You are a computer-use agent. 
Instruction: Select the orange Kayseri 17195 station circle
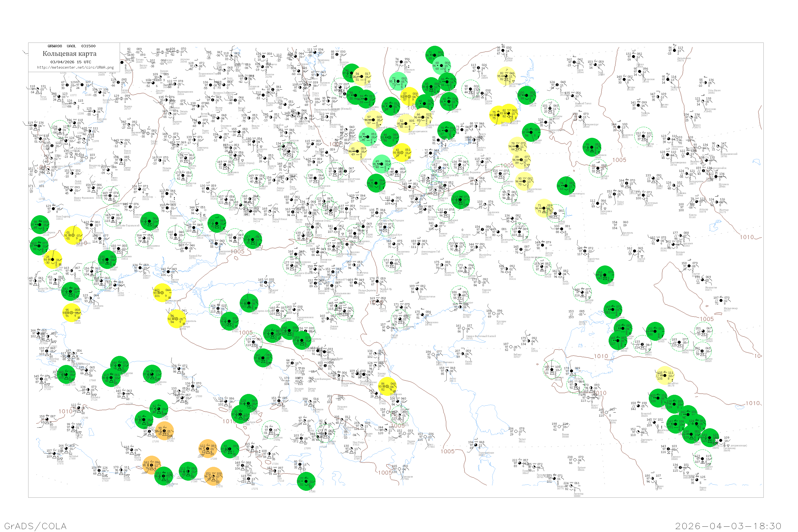click(165, 431)
